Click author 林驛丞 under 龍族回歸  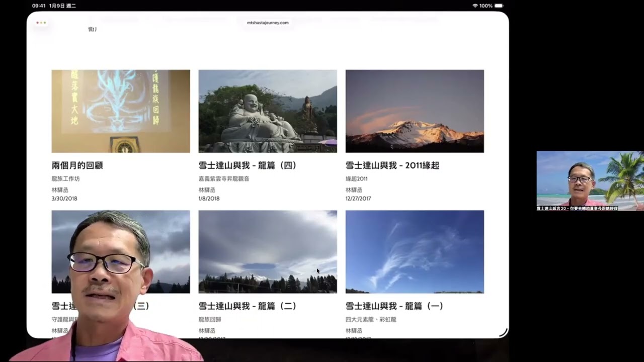click(207, 331)
